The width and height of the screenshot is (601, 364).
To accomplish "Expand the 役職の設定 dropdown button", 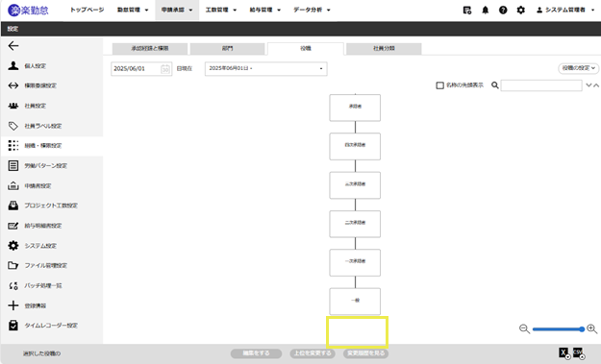I will pos(578,68).
